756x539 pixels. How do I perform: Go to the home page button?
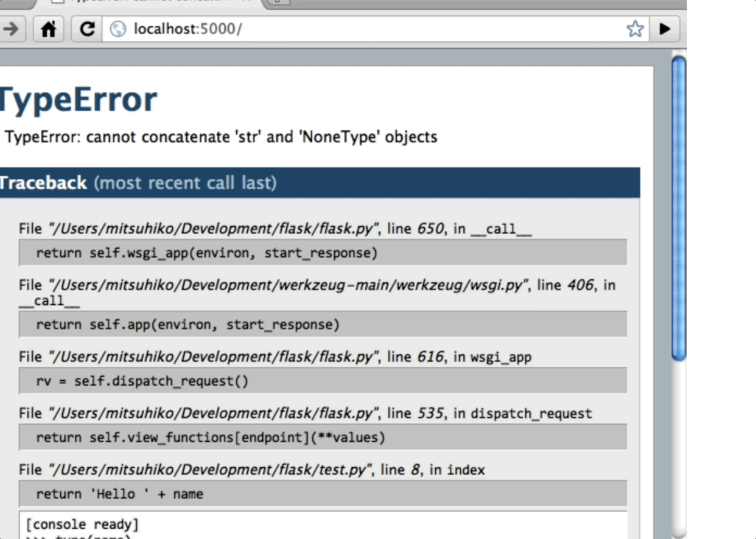49,29
